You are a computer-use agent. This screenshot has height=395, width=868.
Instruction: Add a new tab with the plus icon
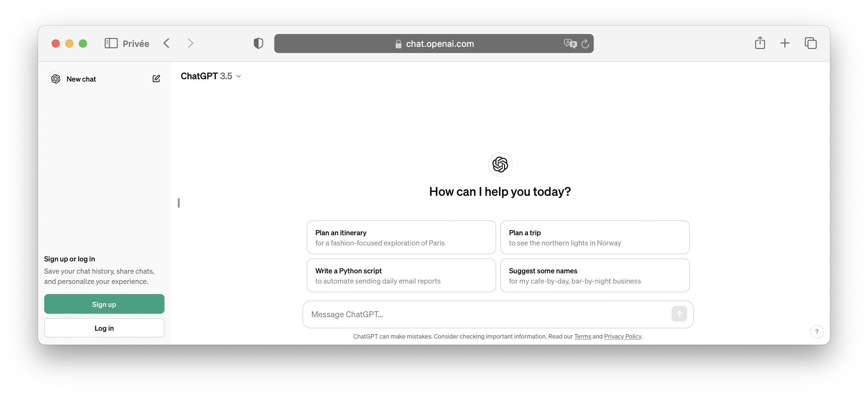pyautogui.click(x=785, y=43)
